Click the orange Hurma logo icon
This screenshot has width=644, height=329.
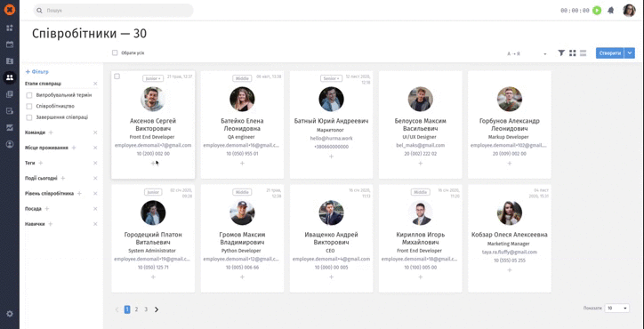(10, 10)
